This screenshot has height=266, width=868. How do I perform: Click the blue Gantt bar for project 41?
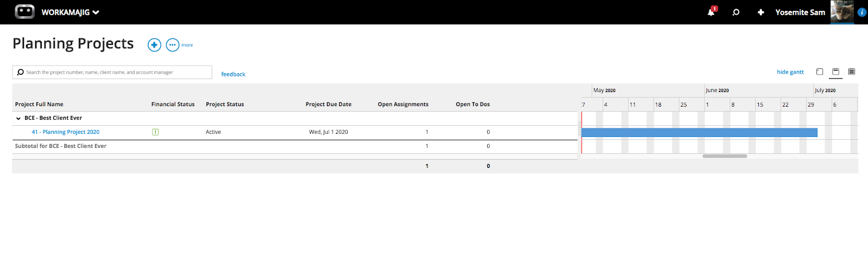[x=699, y=132]
